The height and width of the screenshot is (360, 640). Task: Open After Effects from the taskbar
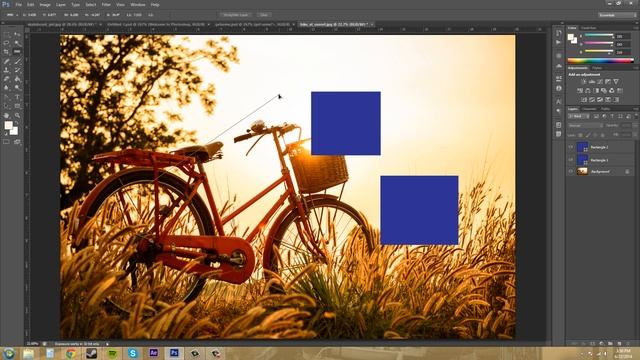(154, 353)
